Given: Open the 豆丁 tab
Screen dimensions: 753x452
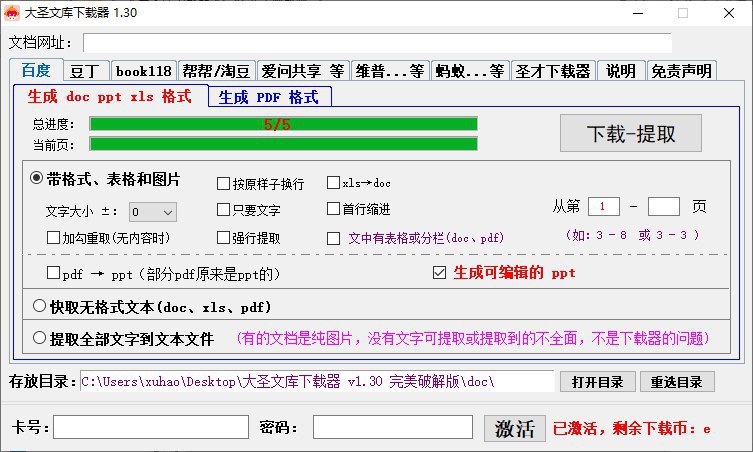Looking at the screenshot, I should tap(86, 72).
